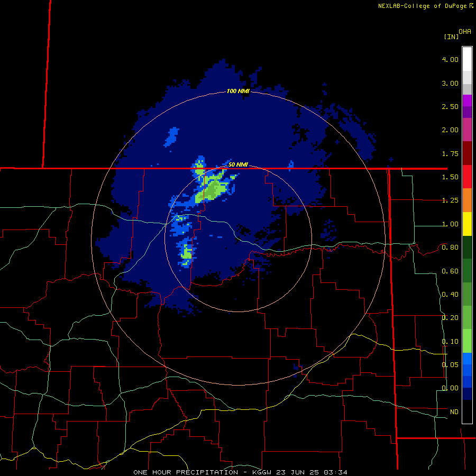Select the 0.05 legend value

[450, 364]
